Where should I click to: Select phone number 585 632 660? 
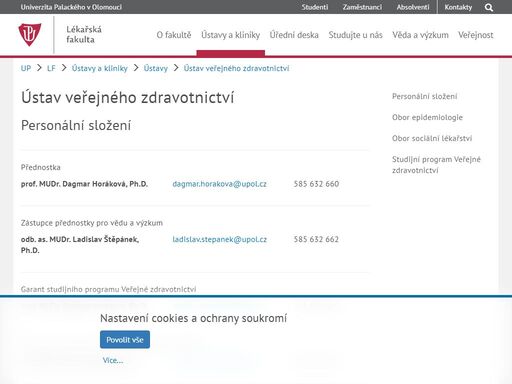(316, 184)
